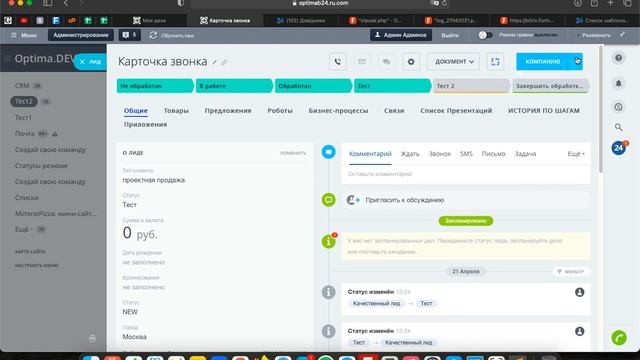This screenshot has width=640, height=360.
Task: Select the SMS timeline tab
Action: (x=466, y=154)
